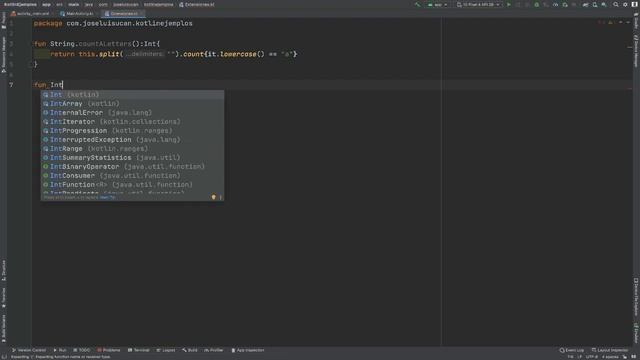Select InterruptedException (java.lang) suggestion
The height and width of the screenshot is (360, 640).
(x=132, y=140)
